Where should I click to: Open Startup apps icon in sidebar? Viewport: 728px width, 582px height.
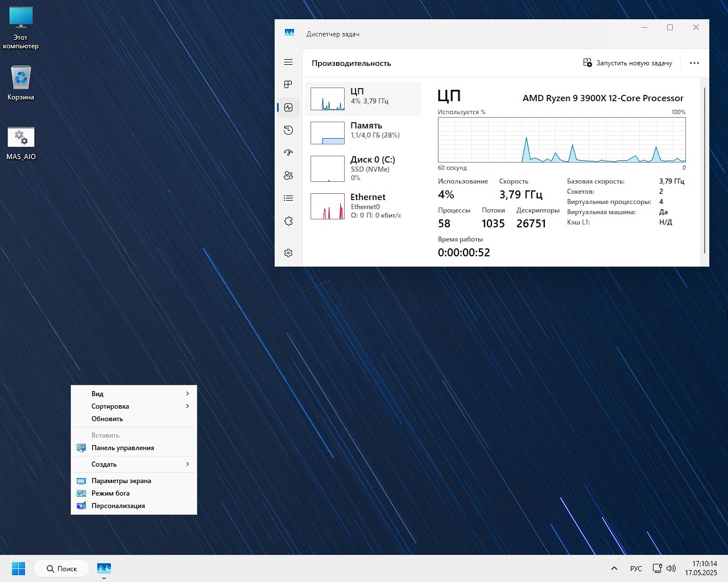coord(288,153)
